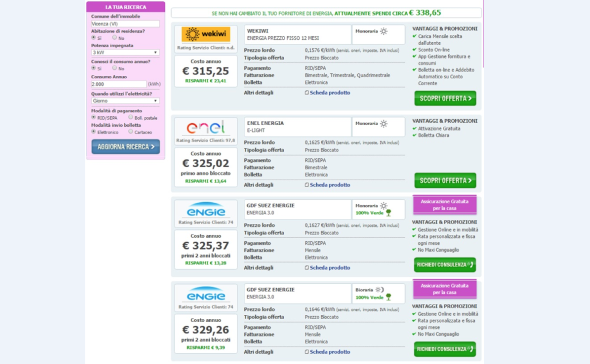Click the Wekiwi price '0,1576 €/kWh'
This screenshot has height=364, width=590.
pos(320,50)
